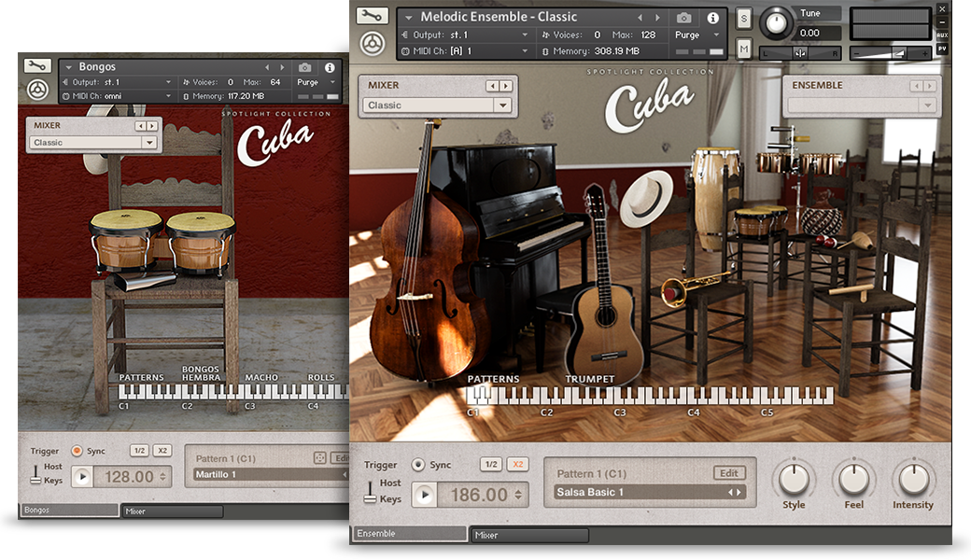The width and height of the screenshot is (971, 560).
Task: Expand Classic mixer dropdown in Melodic Ensemble
Action: click(503, 105)
